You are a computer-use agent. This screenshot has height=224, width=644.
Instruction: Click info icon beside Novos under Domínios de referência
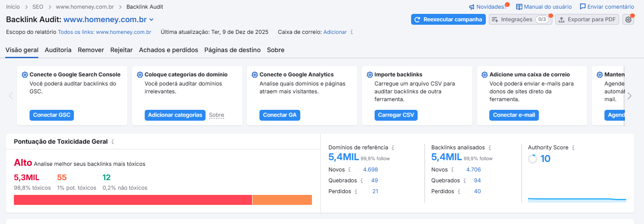(x=349, y=170)
